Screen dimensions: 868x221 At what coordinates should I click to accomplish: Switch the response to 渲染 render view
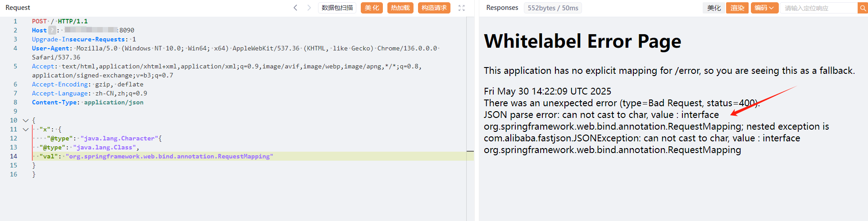737,8
